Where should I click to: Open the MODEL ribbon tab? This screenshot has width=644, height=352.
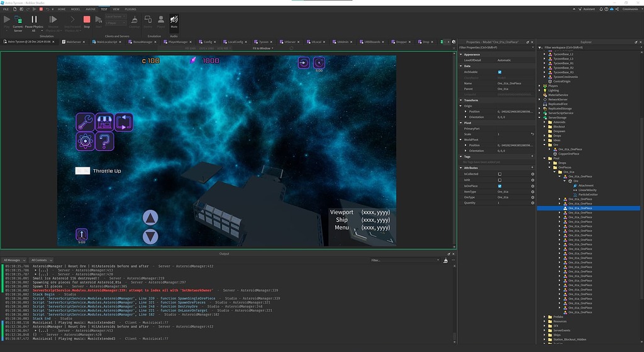coord(75,10)
